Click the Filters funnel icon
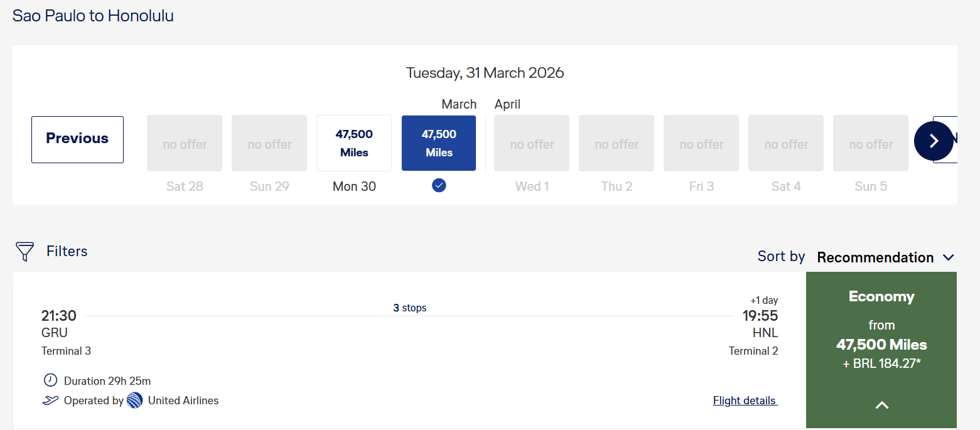980x430 pixels. pyautogui.click(x=24, y=252)
